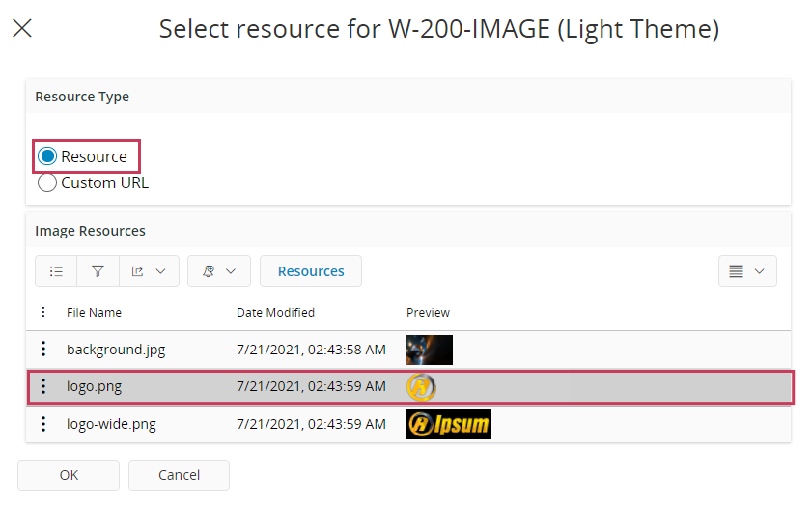Click the export icon in toolbar
The height and width of the screenshot is (505, 812).
click(137, 271)
